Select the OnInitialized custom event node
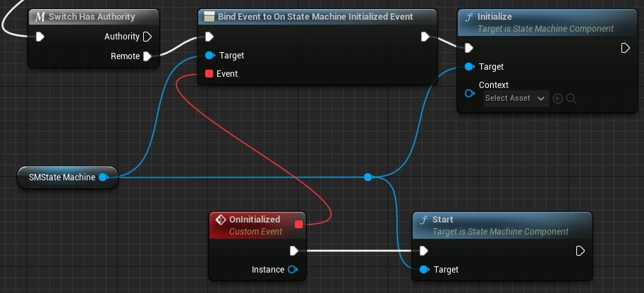 (x=254, y=225)
